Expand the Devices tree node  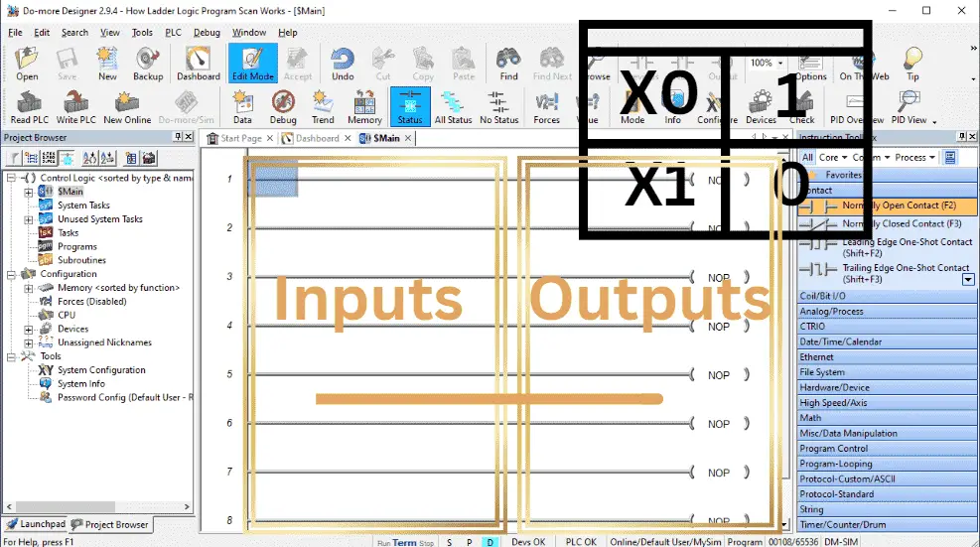pos(29,330)
